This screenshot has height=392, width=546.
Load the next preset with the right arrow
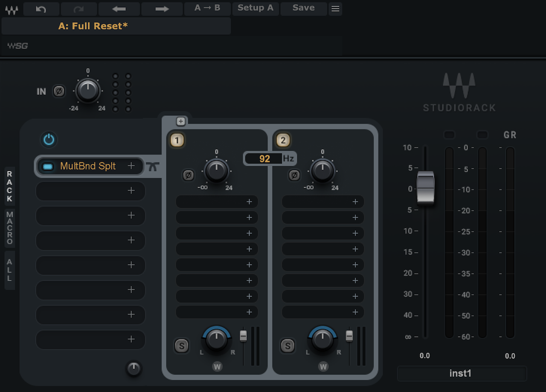pos(162,9)
